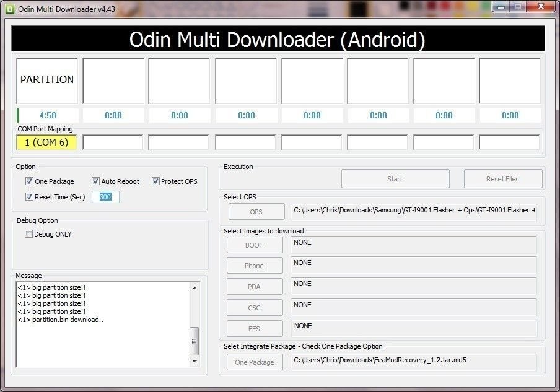This screenshot has width=560, height=392.
Task: Click the Phone path field showing NONE
Action: [414, 265]
